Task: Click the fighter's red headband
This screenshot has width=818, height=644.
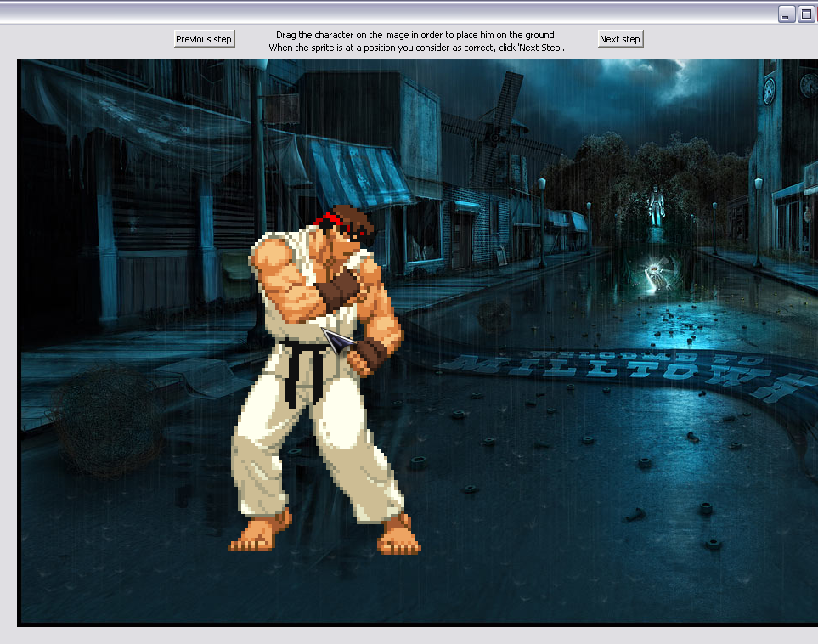Action: pyautogui.click(x=327, y=221)
